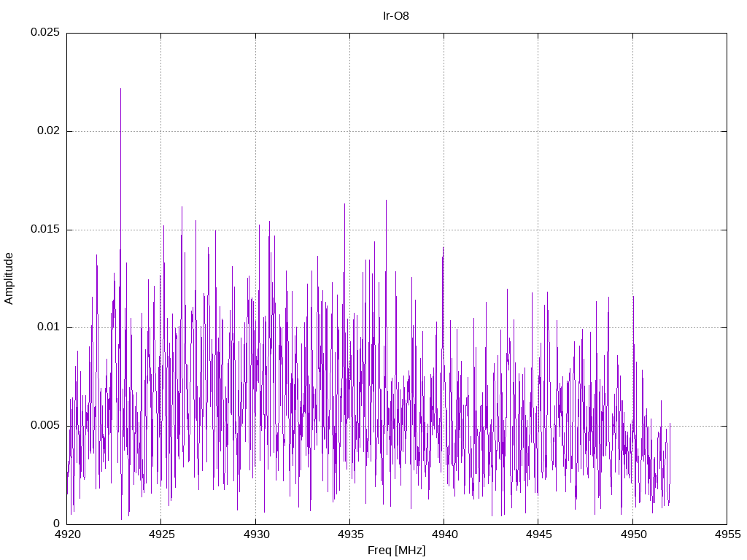
Task: Select the x-axis label Freq [MHz]
Action: [x=396, y=551]
